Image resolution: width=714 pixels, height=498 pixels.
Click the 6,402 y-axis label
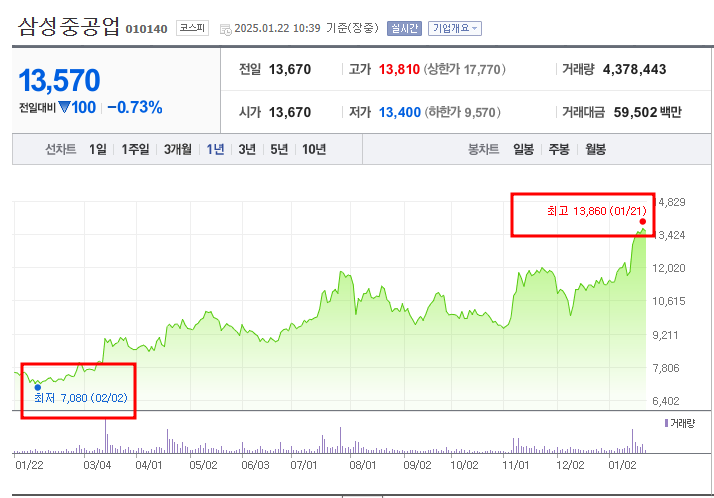point(666,401)
